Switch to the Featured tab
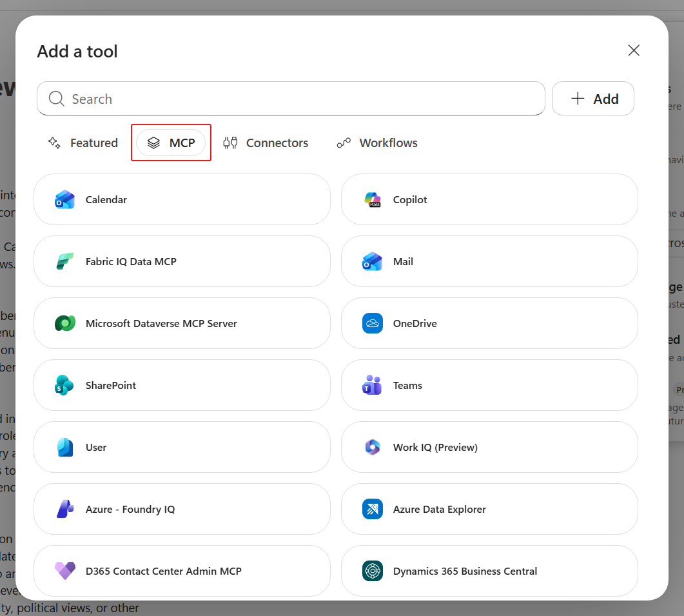 [x=83, y=143]
